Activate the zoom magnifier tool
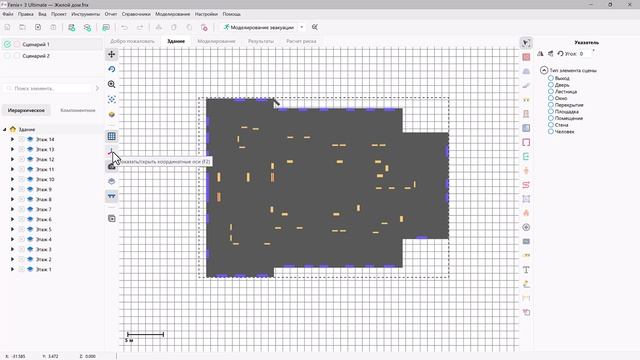Screen dimensions: 640x360 coord(111,84)
